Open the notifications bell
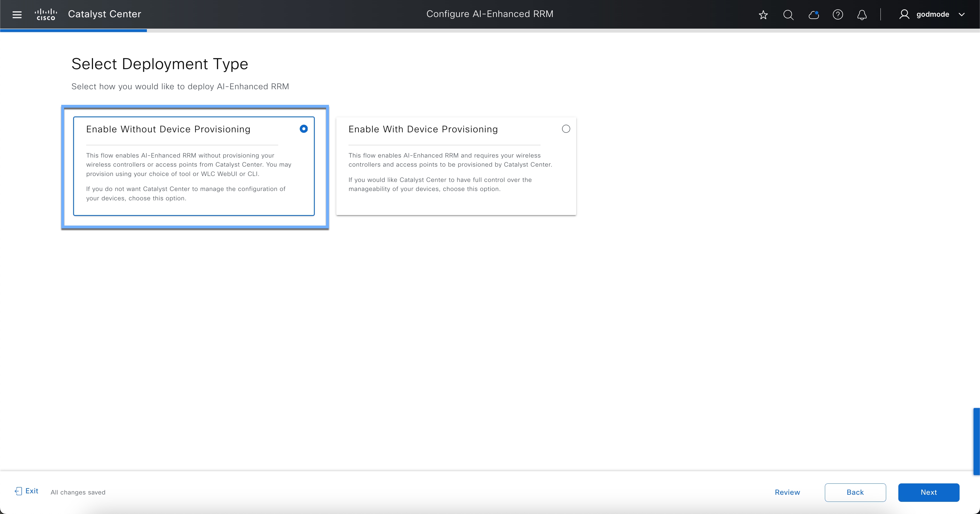Viewport: 980px width, 514px height. click(x=862, y=15)
